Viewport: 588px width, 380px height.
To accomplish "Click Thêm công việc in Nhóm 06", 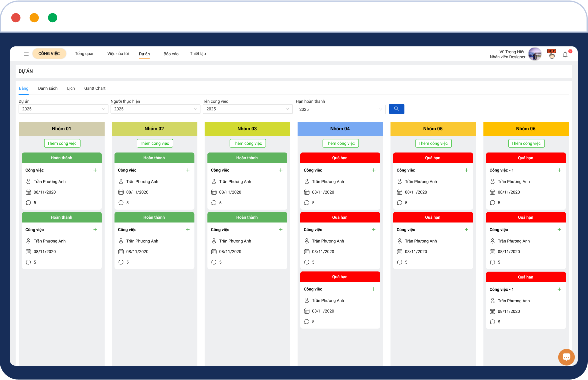I will [x=526, y=143].
